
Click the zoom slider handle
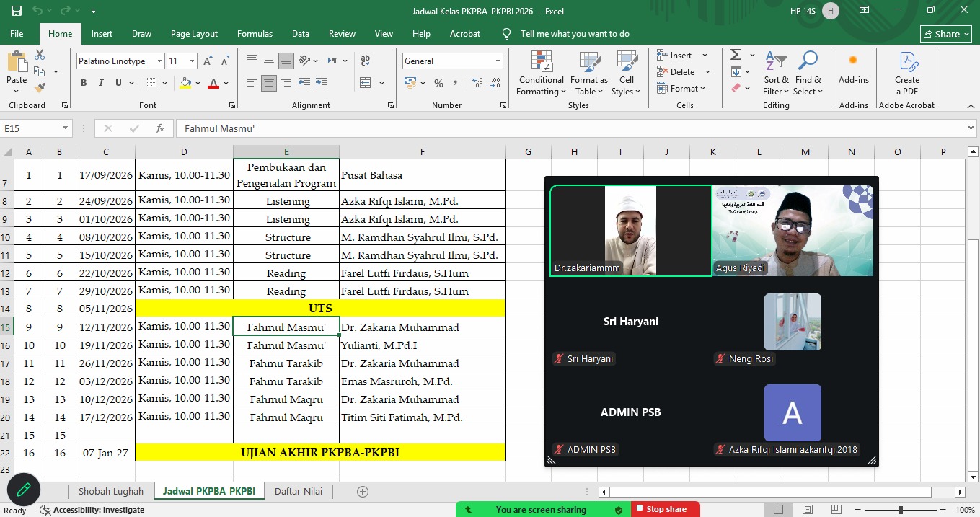[901, 510]
